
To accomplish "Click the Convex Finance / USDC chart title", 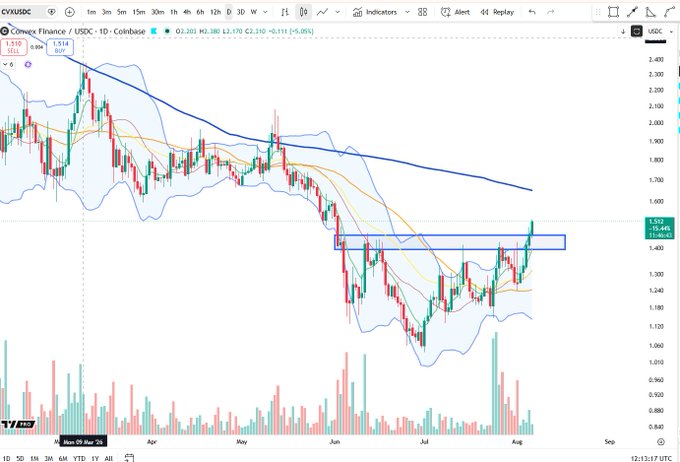I will [x=78, y=31].
